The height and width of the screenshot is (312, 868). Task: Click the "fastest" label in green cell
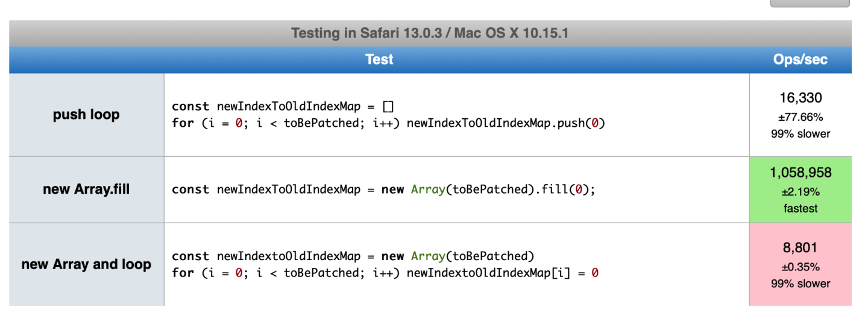[800, 208]
